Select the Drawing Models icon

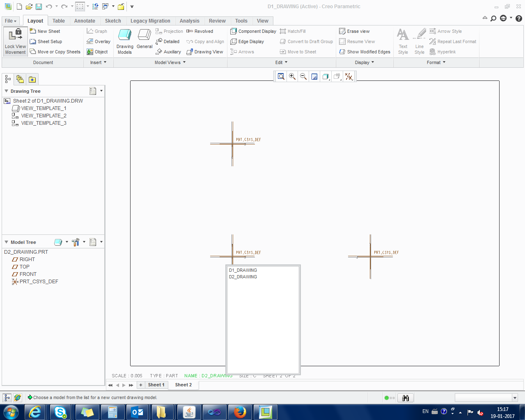coord(125,41)
